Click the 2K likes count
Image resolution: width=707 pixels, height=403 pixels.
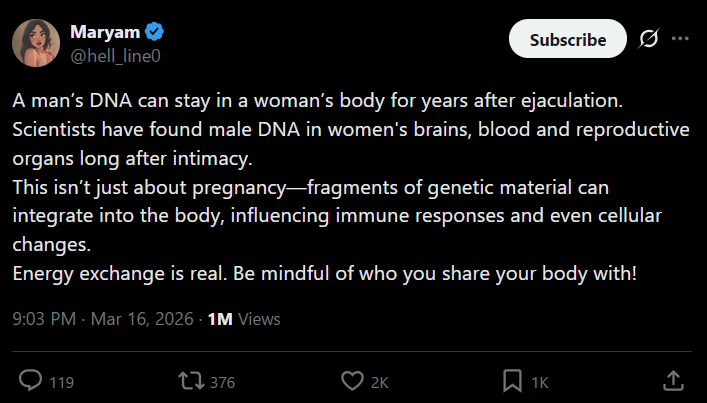tap(380, 381)
